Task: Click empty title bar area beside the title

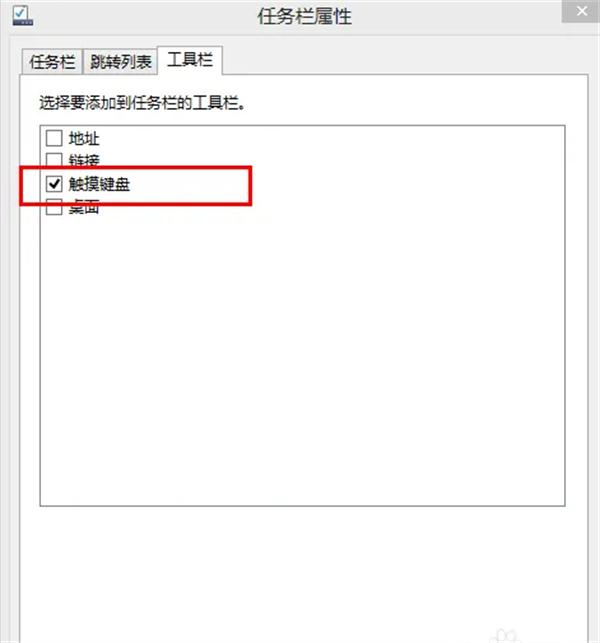Action: [451, 16]
